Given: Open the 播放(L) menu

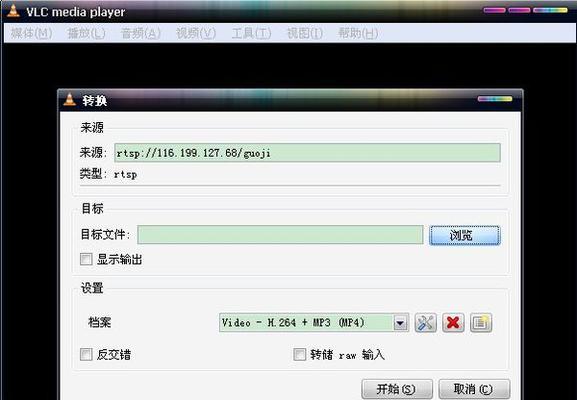Looking at the screenshot, I should (86, 33).
